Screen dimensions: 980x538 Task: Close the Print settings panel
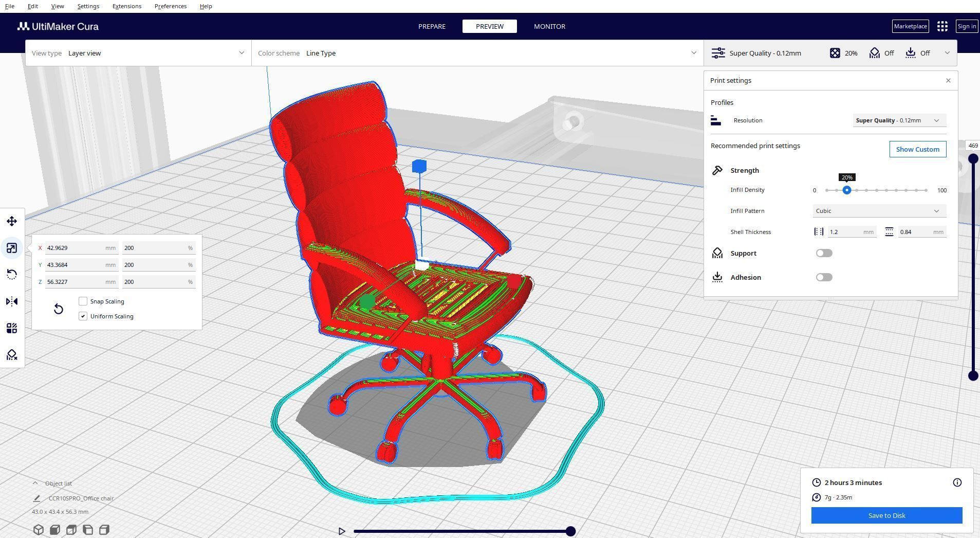click(x=948, y=81)
